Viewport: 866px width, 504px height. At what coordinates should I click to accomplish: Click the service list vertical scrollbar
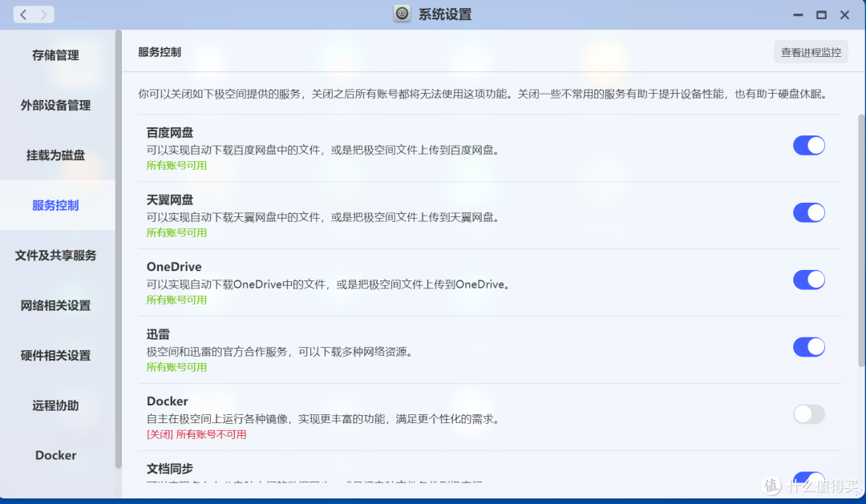pos(861,240)
